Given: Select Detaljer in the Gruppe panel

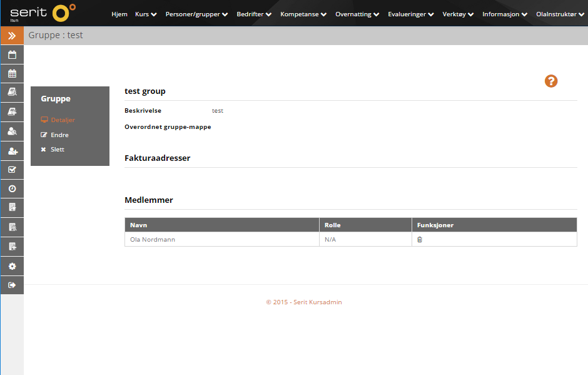Looking at the screenshot, I should tap(63, 120).
